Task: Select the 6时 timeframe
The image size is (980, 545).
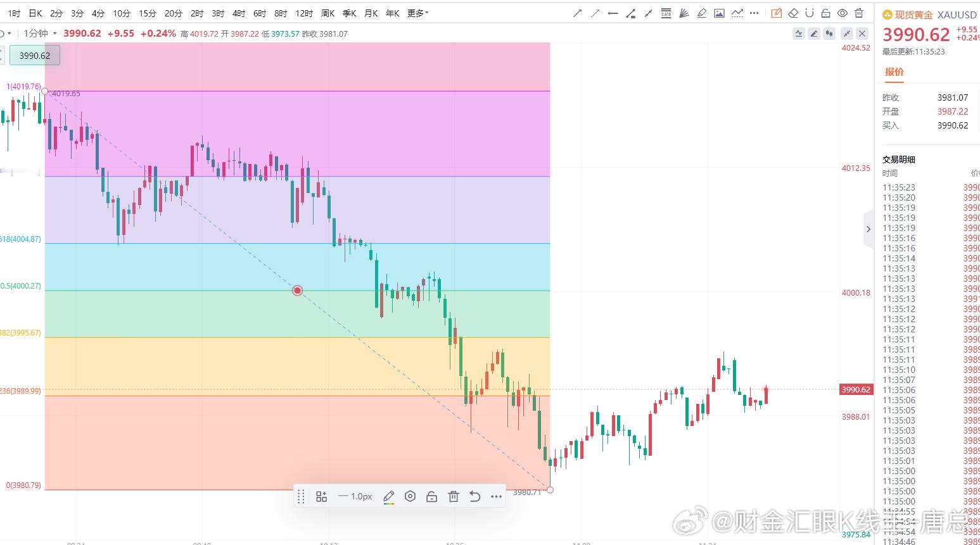Action: [x=260, y=13]
